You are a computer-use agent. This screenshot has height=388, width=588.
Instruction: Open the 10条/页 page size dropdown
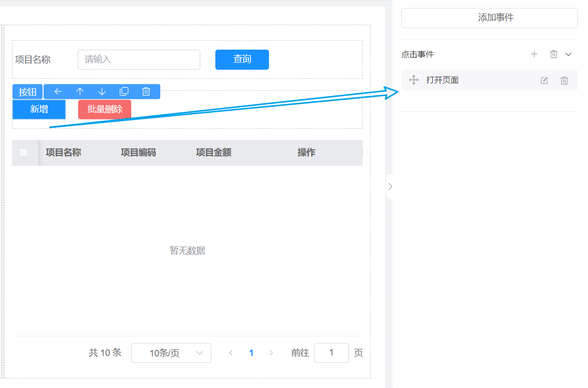pos(171,353)
